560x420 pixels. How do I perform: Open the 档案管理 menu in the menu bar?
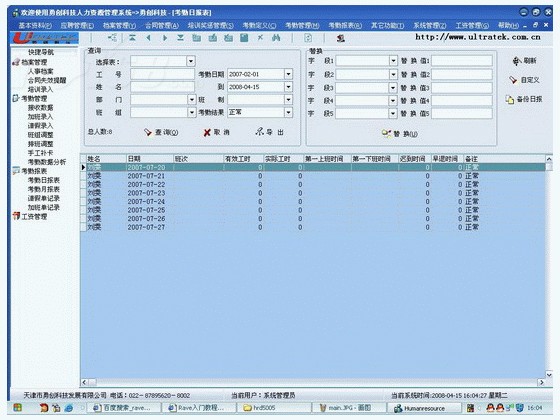119,25
